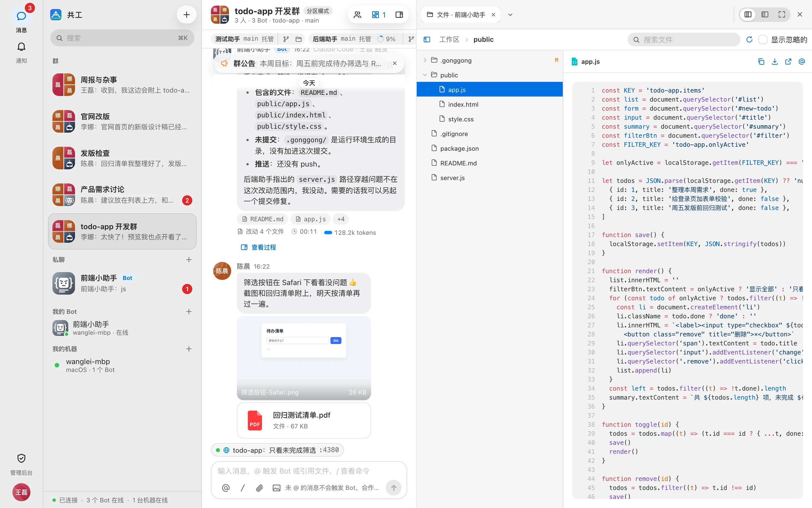Open app.js in external window icon
This screenshot has height=508, width=812.
(788, 62)
